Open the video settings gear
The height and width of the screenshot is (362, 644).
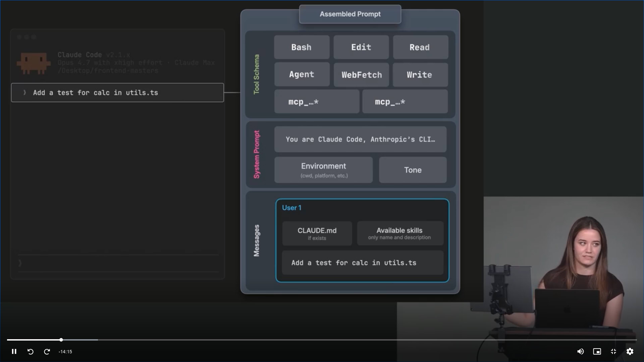(630, 352)
